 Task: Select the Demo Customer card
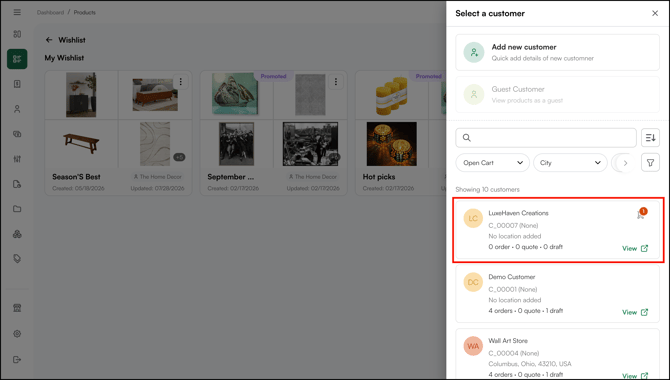click(558, 294)
